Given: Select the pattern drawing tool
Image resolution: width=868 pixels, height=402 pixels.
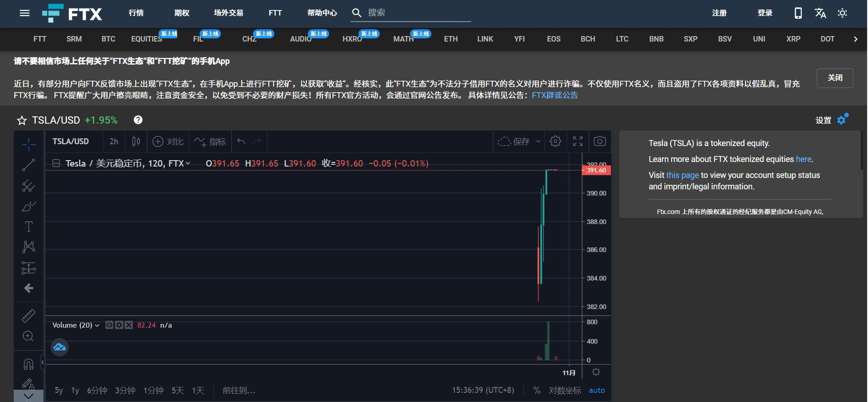Looking at the screenshot, I should pos(28,247).
